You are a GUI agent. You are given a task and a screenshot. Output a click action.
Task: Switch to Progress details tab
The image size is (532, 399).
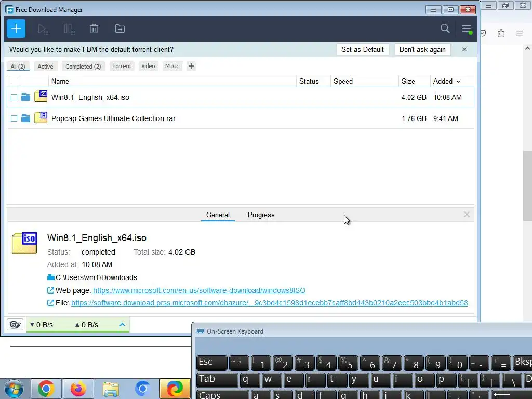click(x=261, y=215)
